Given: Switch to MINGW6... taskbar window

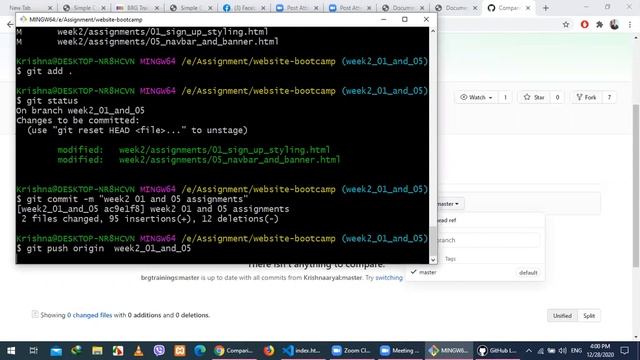Looking at the screenshot, I should 448,350.
